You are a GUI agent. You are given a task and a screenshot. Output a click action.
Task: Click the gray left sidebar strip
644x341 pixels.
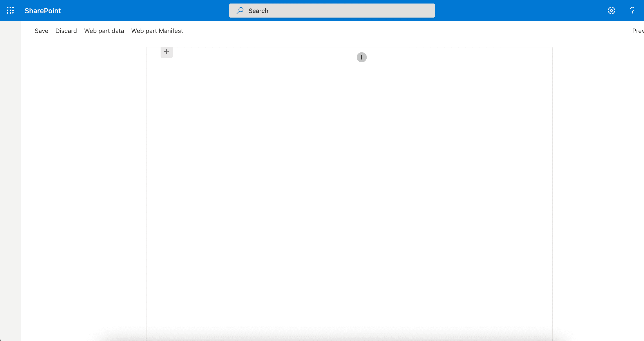click(x=10, y=175)
